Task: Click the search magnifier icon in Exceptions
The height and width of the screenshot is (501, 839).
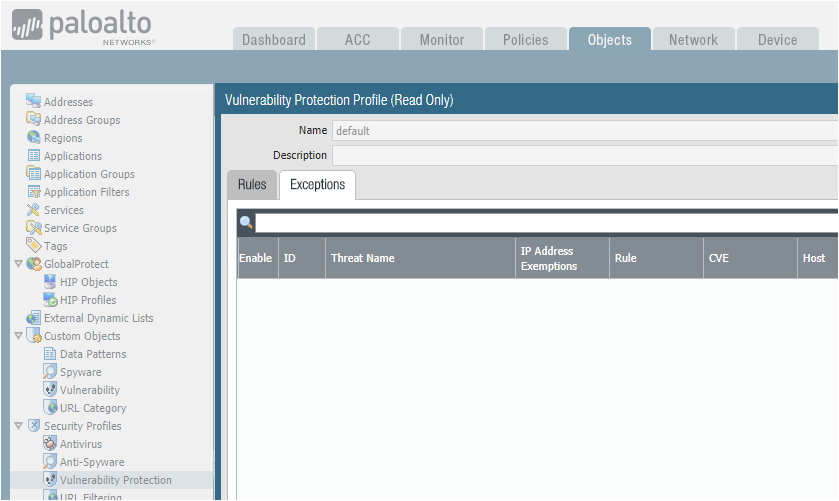Action: (x=246, y=222)
